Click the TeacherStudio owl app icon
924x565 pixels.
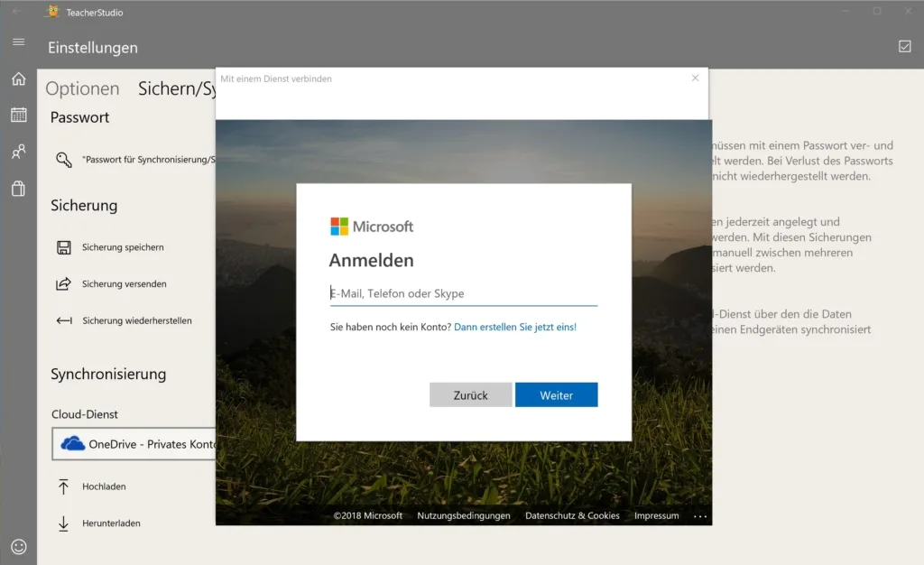coord(53,11)
